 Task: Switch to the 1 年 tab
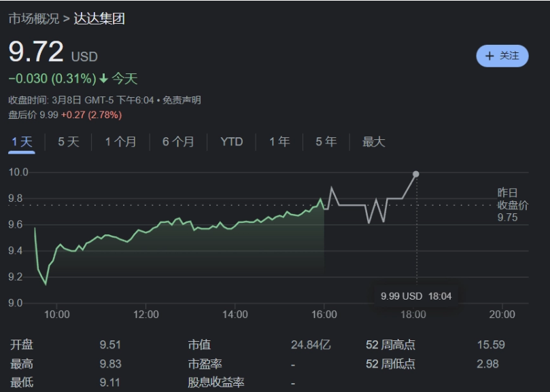point(279,142)
